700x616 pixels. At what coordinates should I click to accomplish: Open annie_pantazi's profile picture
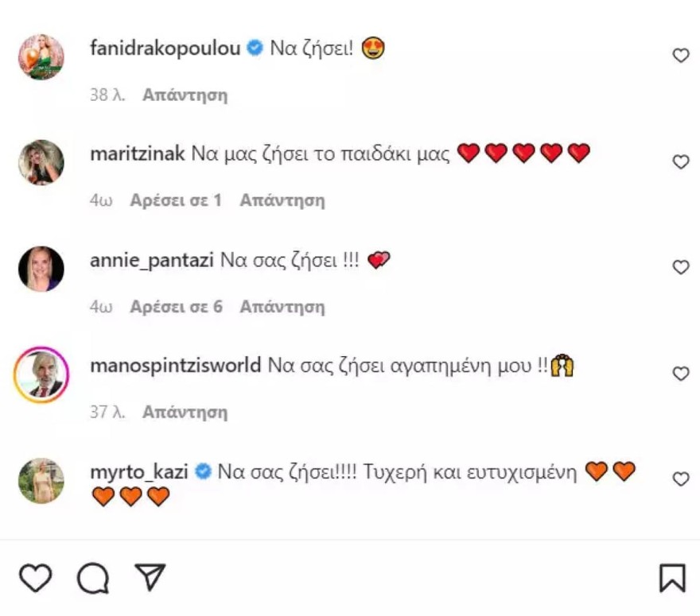(x=41, y=269)
